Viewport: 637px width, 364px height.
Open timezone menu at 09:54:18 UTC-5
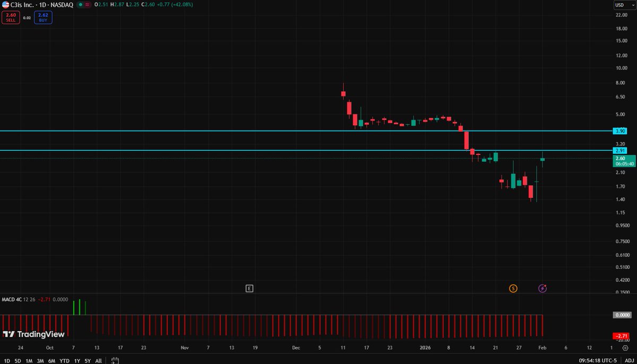click(x=597, y=361)
